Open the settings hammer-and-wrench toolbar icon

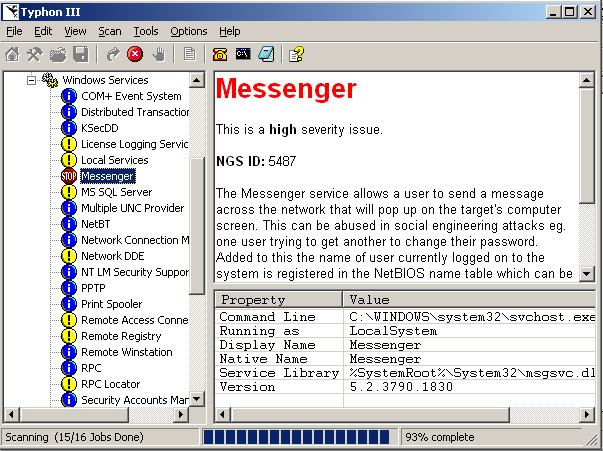tap(35, 54)
